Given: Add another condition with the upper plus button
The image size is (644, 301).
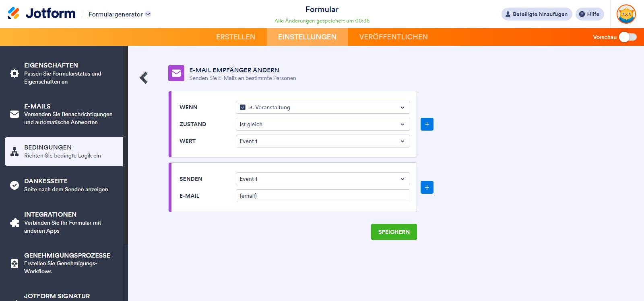Looking at the screenshot, I should pyautogui.click(x=427, y=124).
